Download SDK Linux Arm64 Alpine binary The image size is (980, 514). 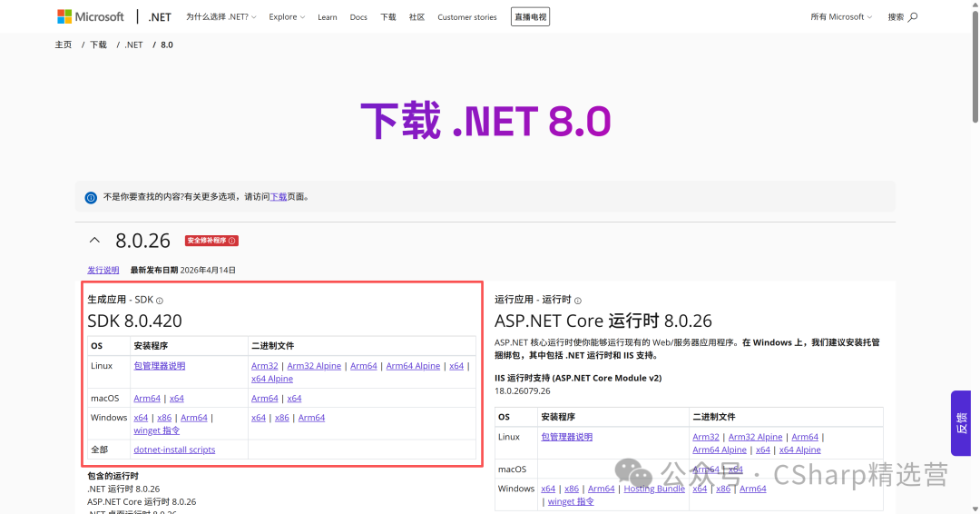pos(413,366)
